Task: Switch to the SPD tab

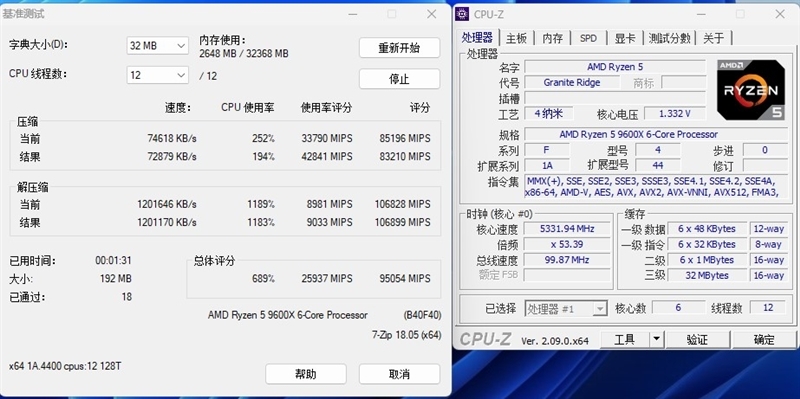Action: coord(588,38)
